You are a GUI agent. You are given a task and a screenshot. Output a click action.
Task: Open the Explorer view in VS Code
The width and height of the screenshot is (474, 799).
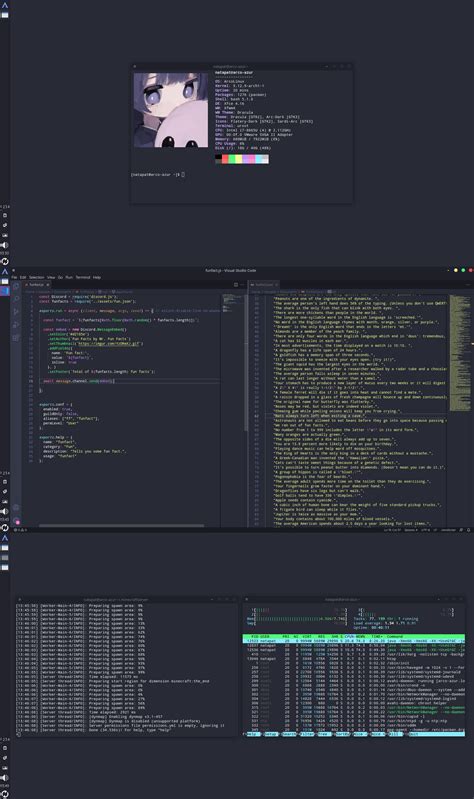pyautogui.click(x=16, y=286)
